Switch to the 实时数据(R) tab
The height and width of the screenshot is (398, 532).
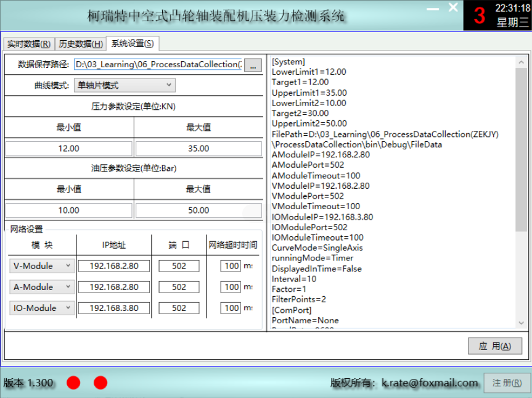pyautogui.click(x=29, y=44)
